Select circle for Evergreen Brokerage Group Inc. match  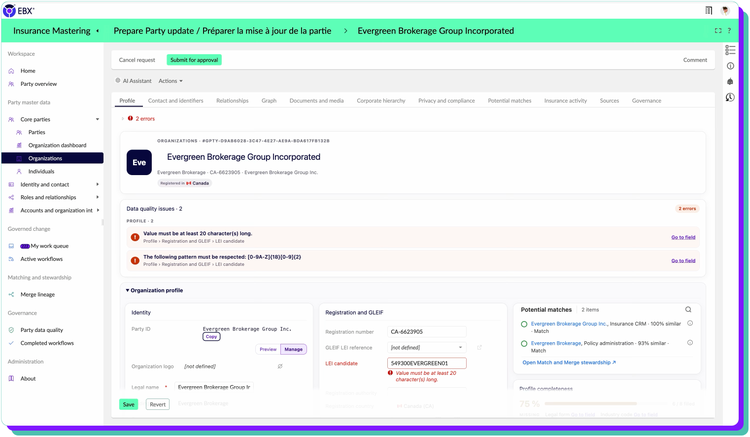[524, 324]
